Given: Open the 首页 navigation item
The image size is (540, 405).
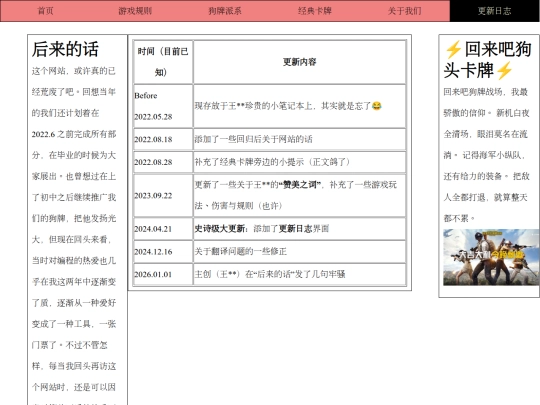Looking at the screenshot, I should click(x=45, y=11).
